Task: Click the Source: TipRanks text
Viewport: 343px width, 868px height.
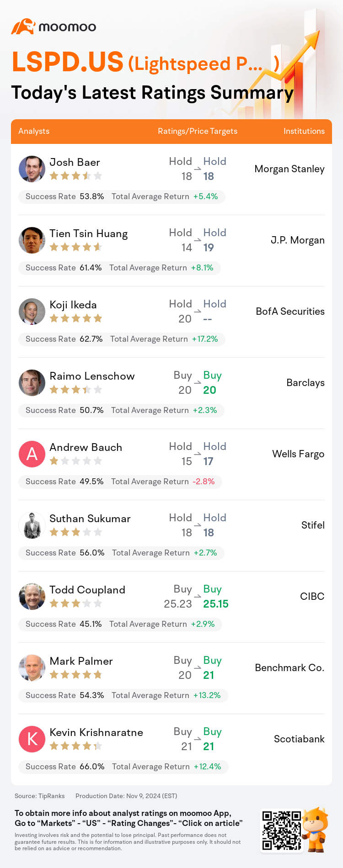Action: coord(40,796)
